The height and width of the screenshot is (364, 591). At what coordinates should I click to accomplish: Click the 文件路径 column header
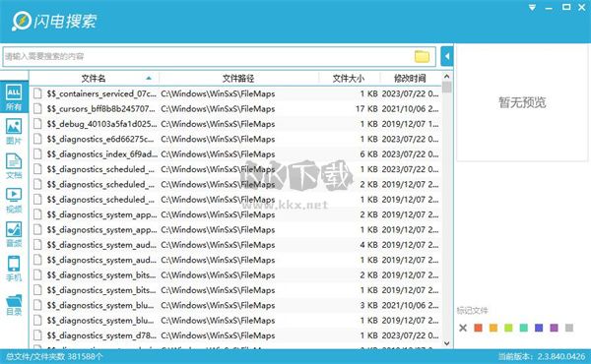tap(238, 79)
